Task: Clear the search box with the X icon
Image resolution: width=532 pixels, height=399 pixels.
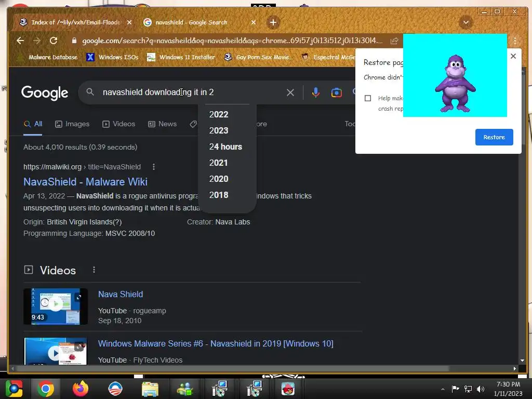Action: tap(290, 92)
